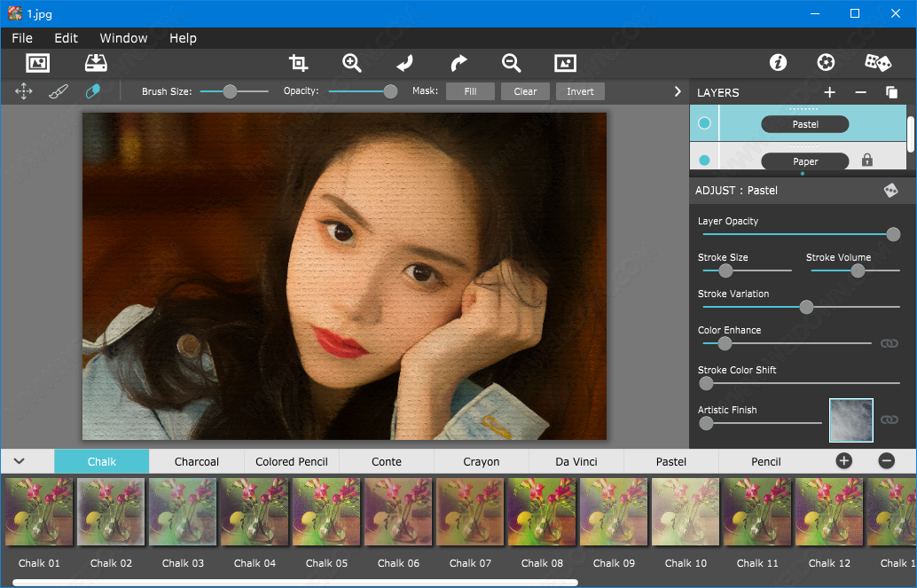Randomize Pastel adjustments dice icon

coord(890,190)
